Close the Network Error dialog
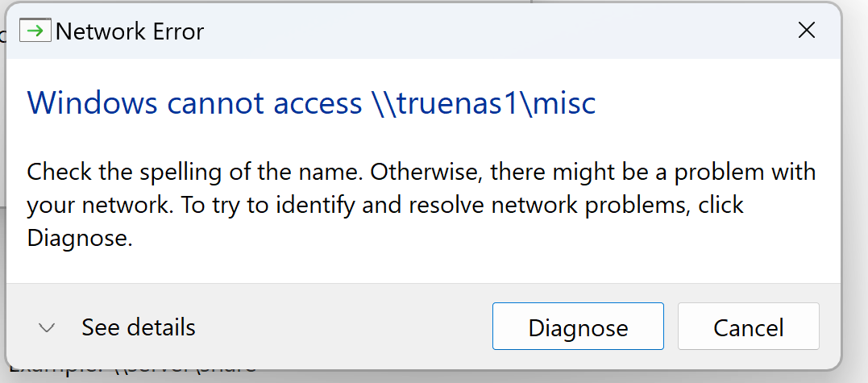The height and width of the screenshot is (383, 868). point(806,31)
